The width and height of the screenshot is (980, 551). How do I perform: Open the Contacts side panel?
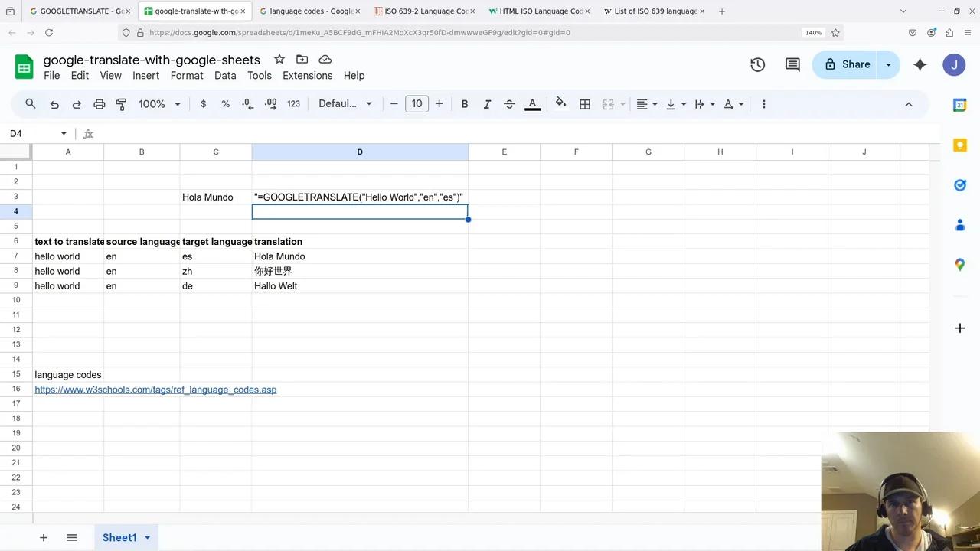[x=959, y=224]
